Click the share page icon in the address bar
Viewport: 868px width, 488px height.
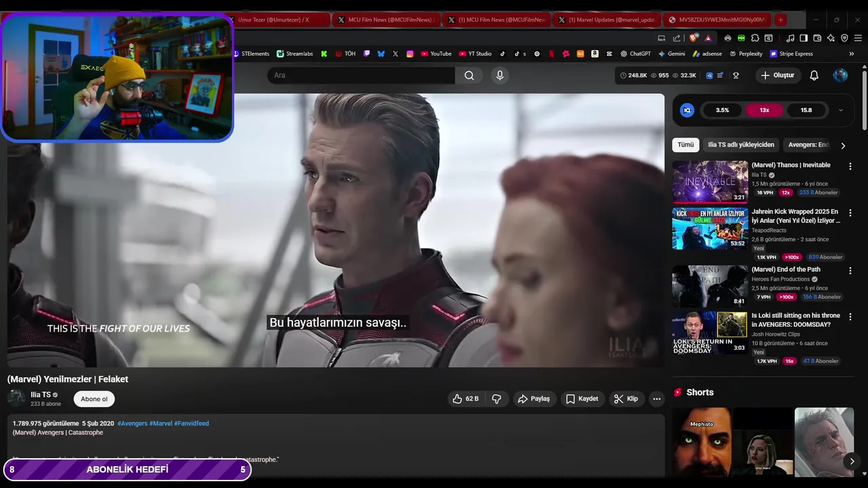click(x=676, y=38)
